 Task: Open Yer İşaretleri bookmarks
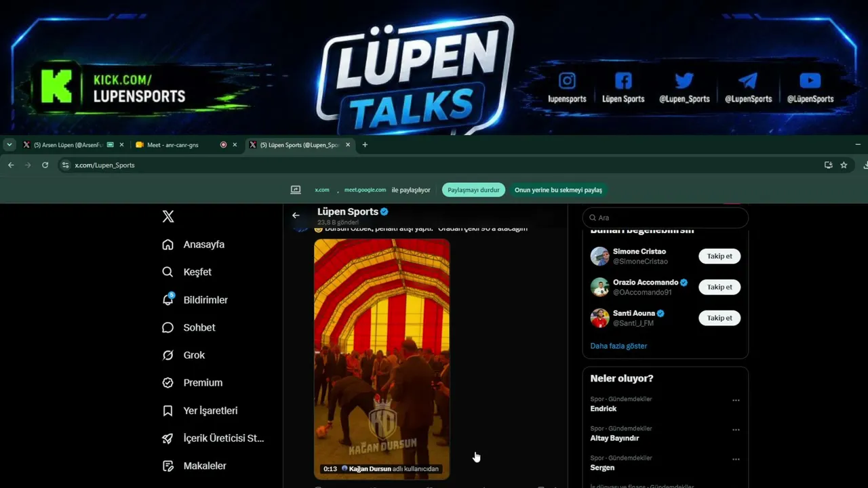coord(200,411)
